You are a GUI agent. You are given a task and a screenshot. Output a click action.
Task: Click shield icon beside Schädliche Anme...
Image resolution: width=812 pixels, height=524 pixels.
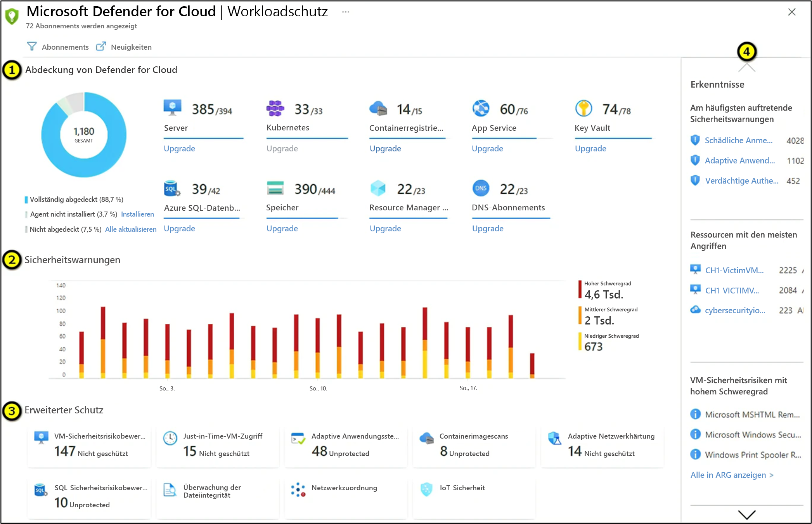tap(695, 140)
